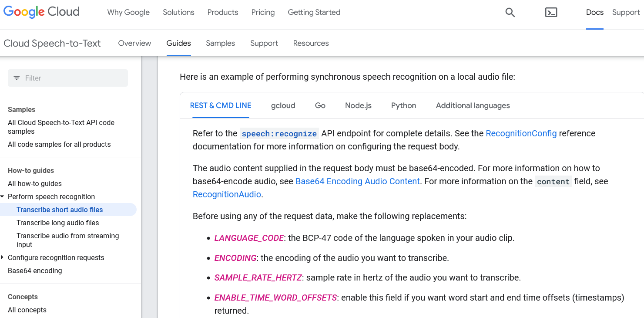Open the Pricing menu item
This screenshot has height=318, width=644.
point(263,12)
